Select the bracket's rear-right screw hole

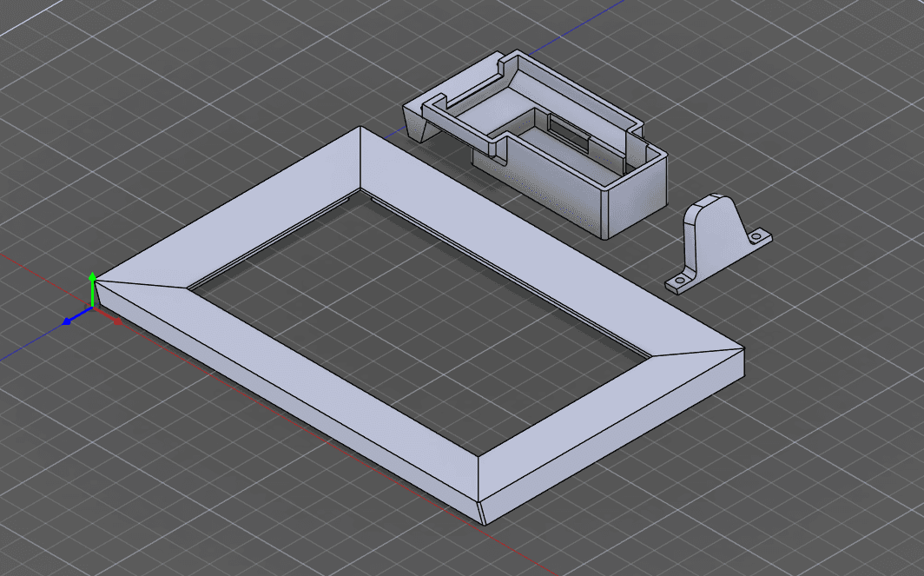coord(756,237)
